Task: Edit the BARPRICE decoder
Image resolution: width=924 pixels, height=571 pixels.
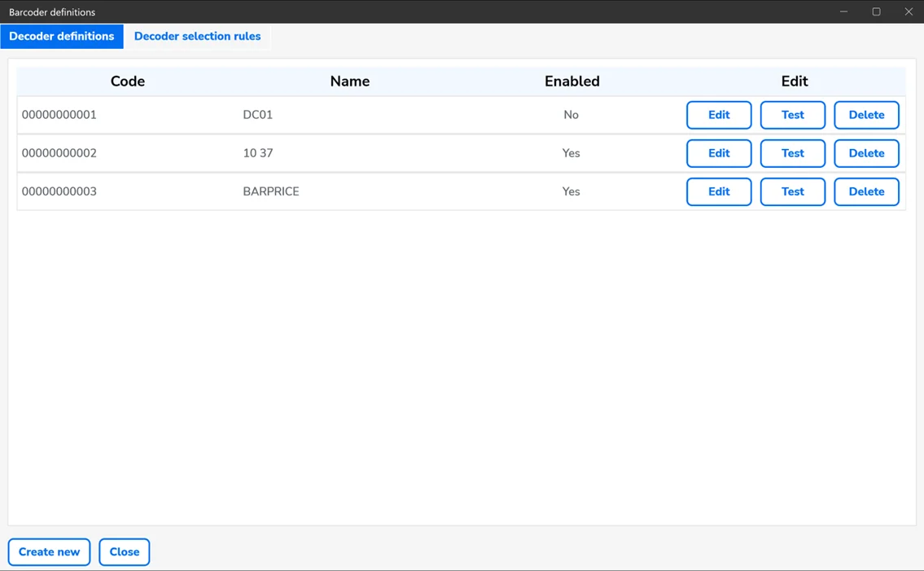Action: point(718,191)
